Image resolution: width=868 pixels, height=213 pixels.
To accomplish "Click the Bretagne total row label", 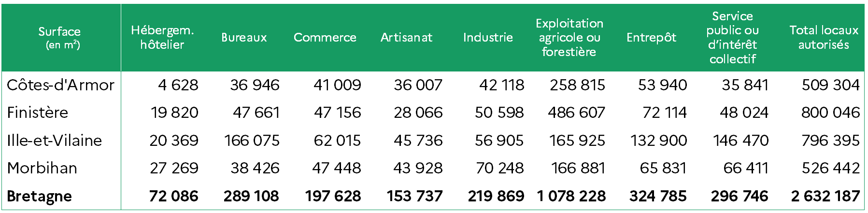I will coord(39,196).
